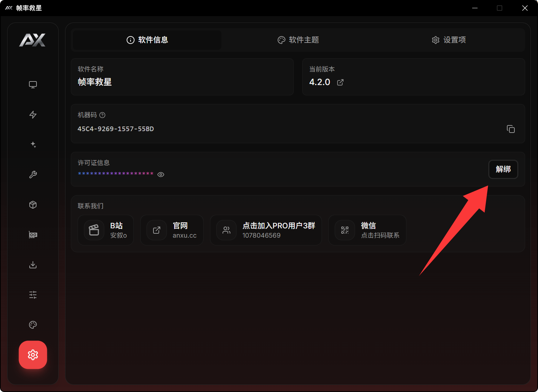Select the 软件信息 tab
This screenshot has height=392, width=538.
coord(147,40)
